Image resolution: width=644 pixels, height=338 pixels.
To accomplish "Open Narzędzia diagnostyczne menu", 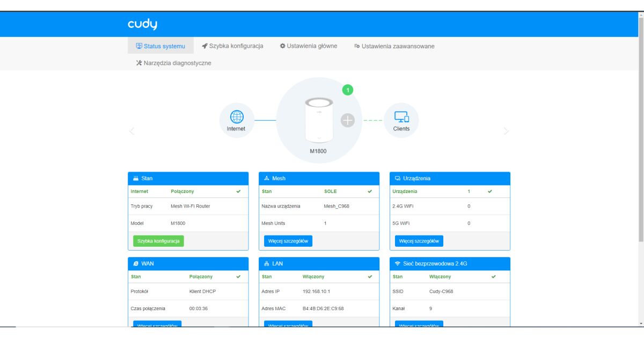I will click(173, 63).
